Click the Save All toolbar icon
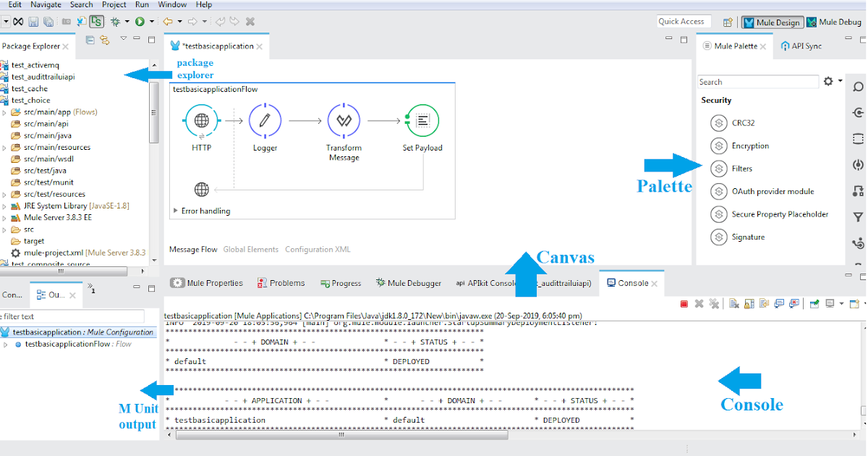Viewport: 868px width, 456px height. tap(47, 22)
